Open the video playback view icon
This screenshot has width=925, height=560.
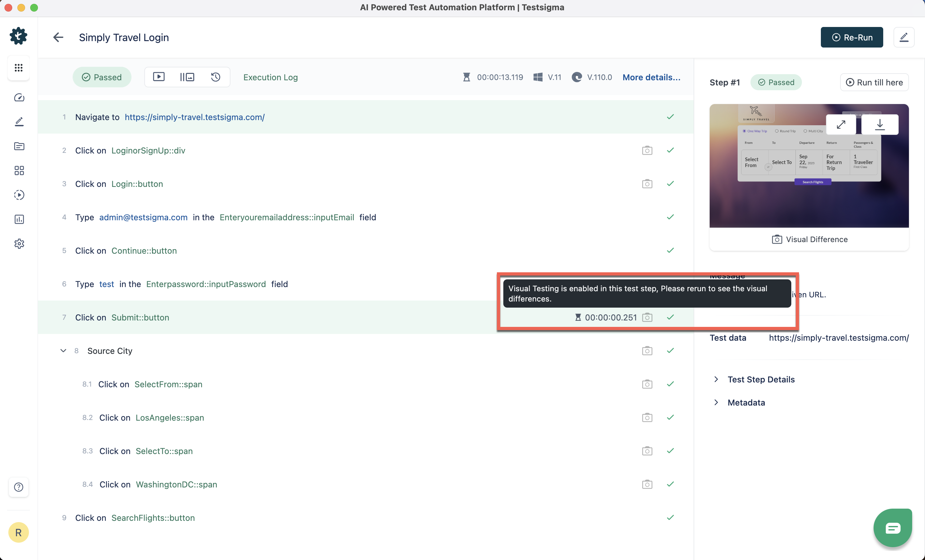(x=159, y=77)
